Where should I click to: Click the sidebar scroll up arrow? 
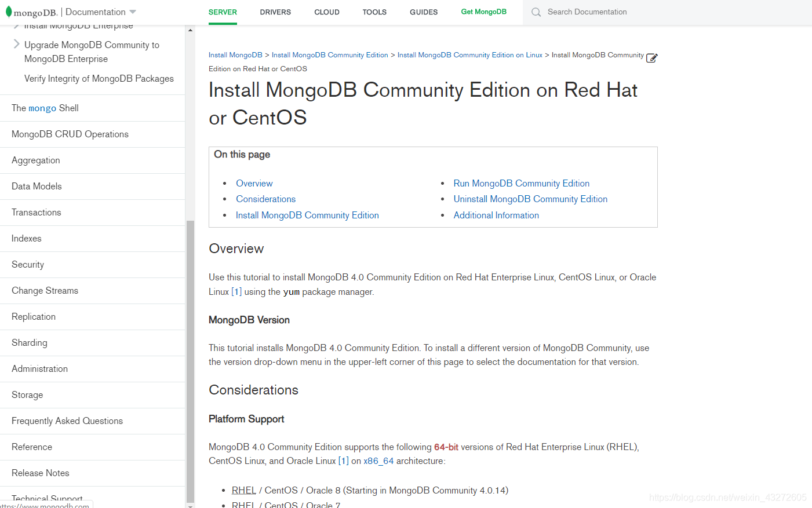pos(190,30)
